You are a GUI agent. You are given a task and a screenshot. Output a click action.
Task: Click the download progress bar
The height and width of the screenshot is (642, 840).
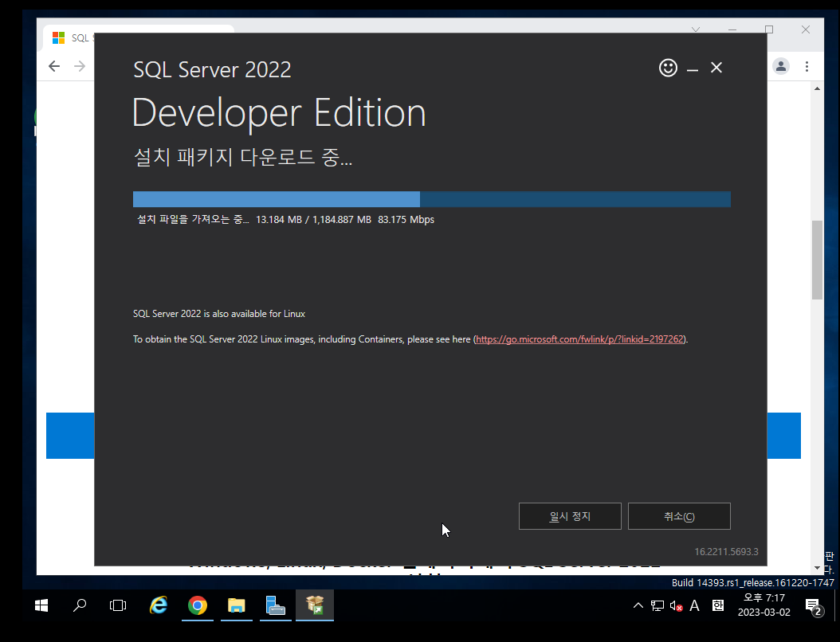[x=432, y=199]
